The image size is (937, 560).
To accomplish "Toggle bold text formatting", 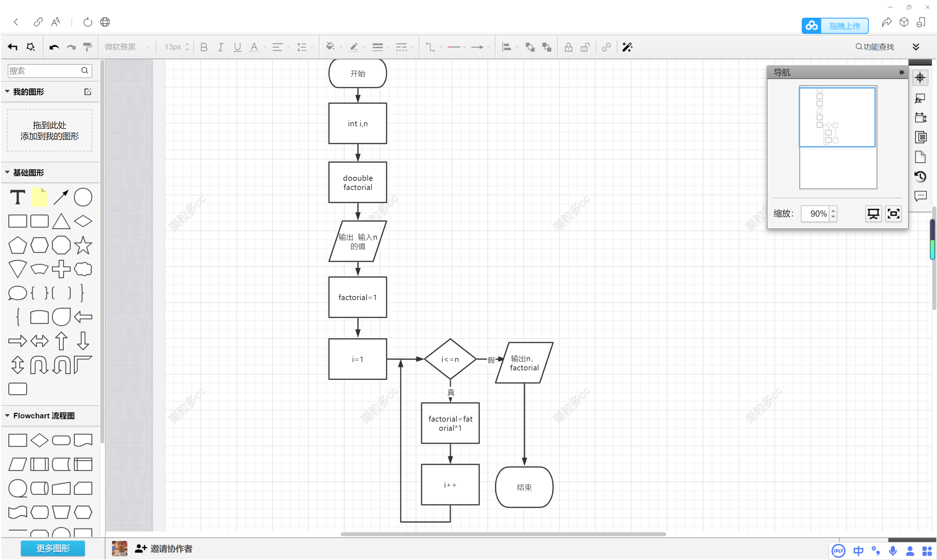I will [x=204, y=47].
